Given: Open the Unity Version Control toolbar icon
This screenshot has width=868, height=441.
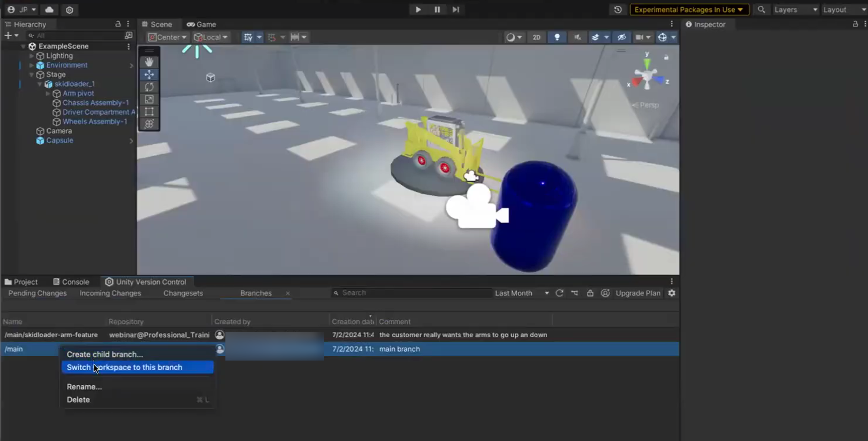Looking at the screenshot, I should pos(69,10).
